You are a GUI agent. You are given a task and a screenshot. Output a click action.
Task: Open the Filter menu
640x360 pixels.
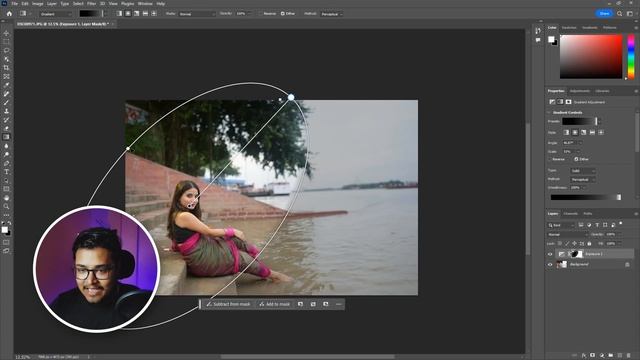91,3
